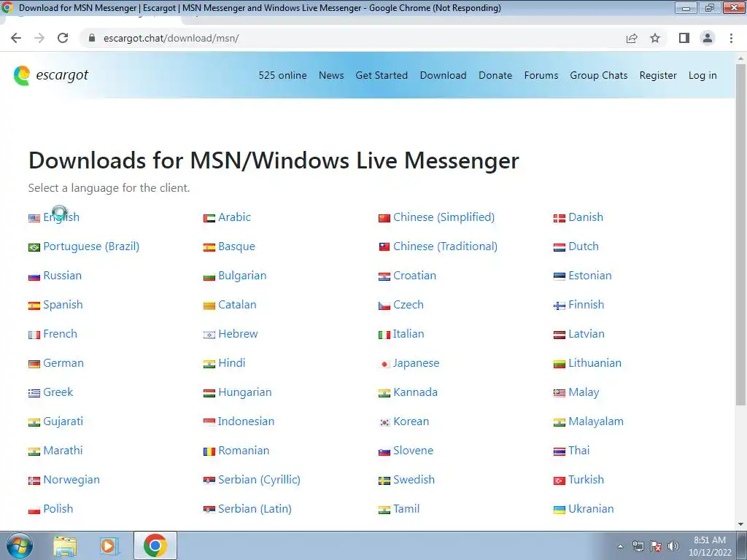Click the Danish flag icon
Screen dimensions: 747x560
(559, 219)
